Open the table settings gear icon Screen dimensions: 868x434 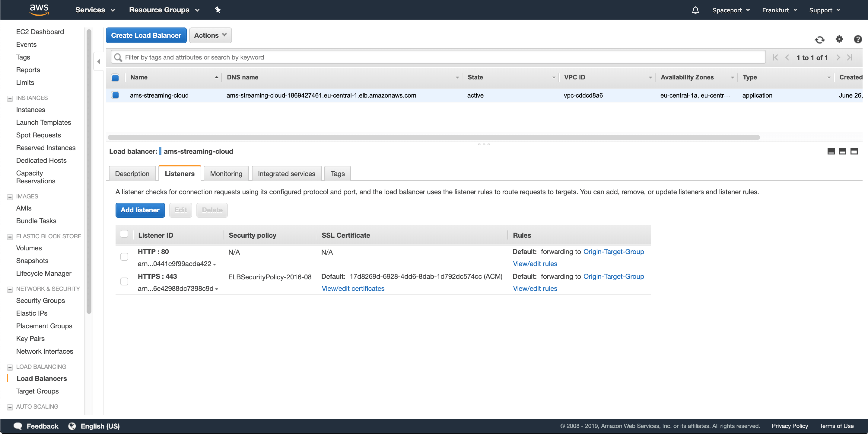point(839,39)
